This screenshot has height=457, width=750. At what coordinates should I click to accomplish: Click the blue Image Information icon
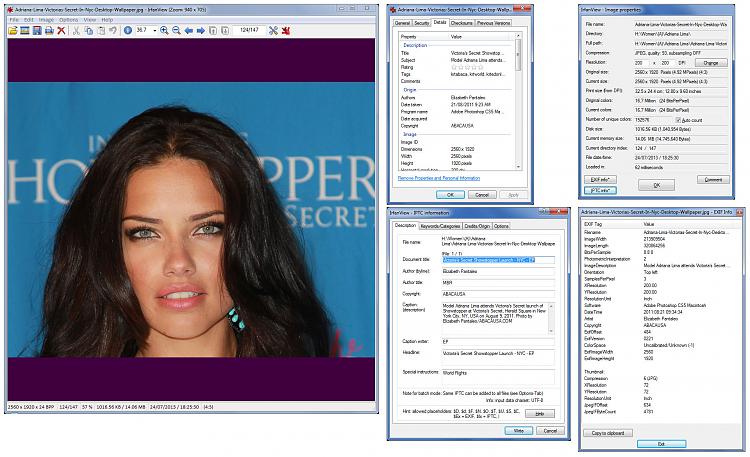(x=128, y=31)
